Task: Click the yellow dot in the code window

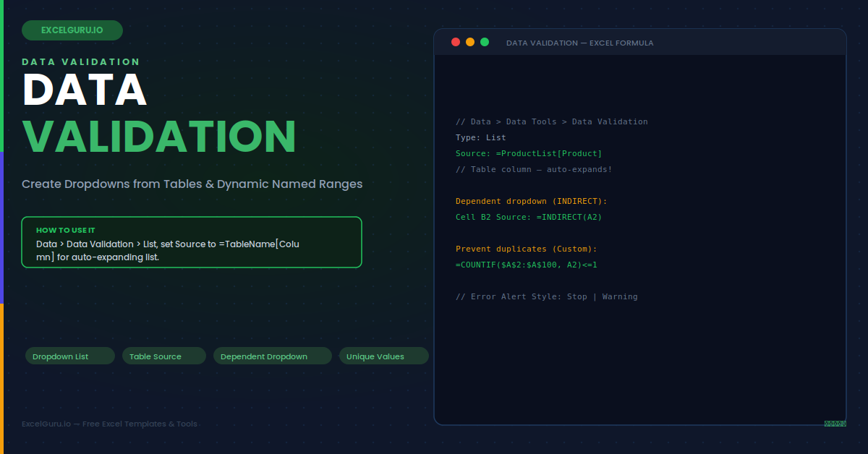Action: point(470,42)
